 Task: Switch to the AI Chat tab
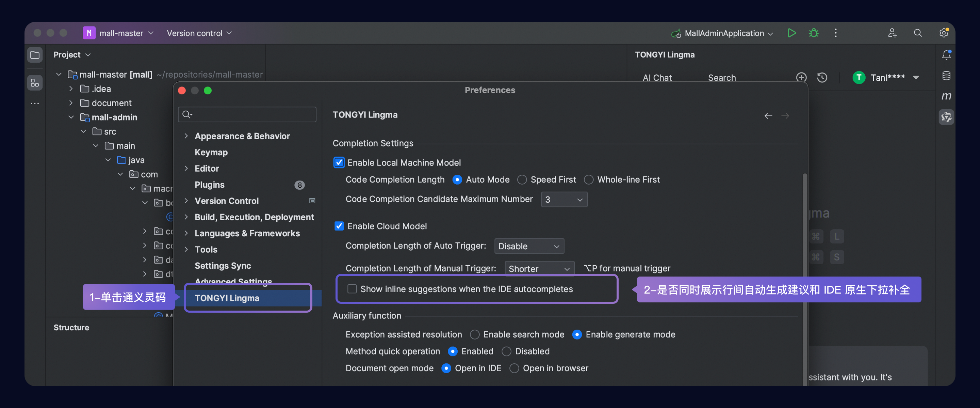point(657,78)
